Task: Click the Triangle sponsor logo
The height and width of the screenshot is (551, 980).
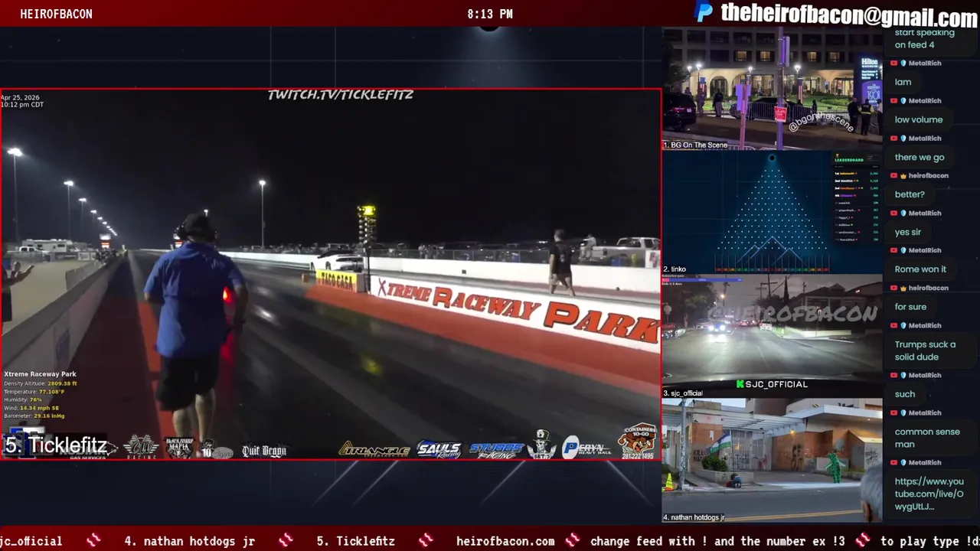Action: [374, 449]
